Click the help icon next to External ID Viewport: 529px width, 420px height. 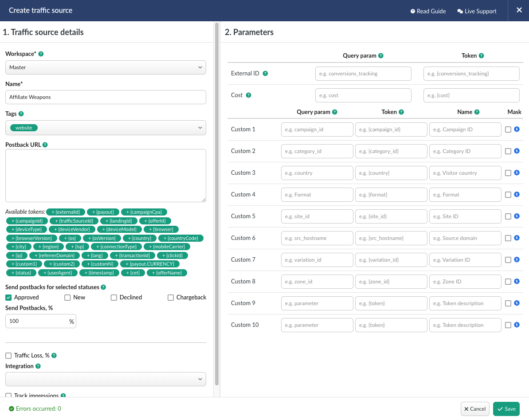point(265,74)
